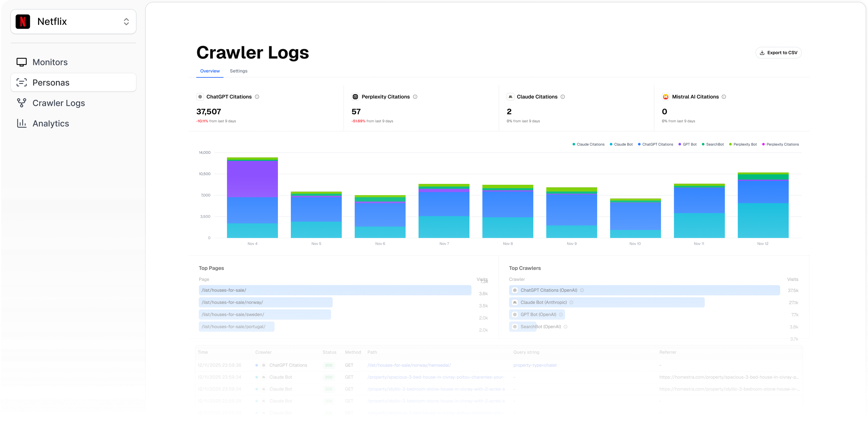
Task: Open the Netflix workspace switcher chevron
Action: click(126, 22)
